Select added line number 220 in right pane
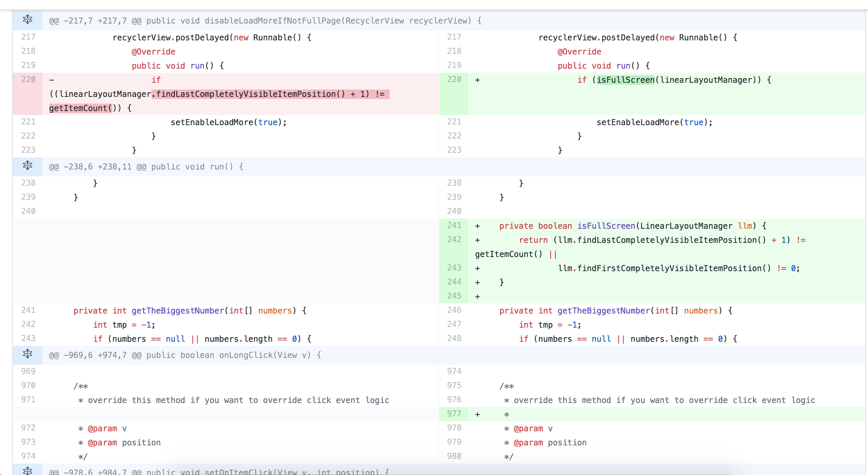 tap(454, 80)
